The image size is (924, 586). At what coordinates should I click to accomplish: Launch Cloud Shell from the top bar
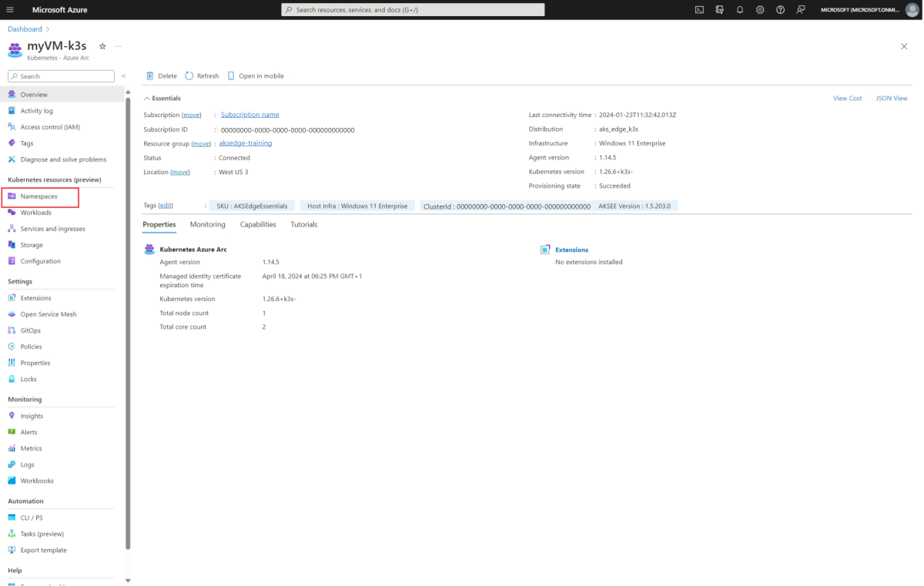point(699,10)
